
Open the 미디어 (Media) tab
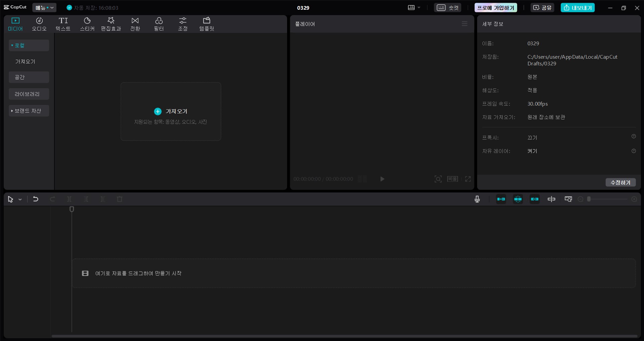click(15, 24)
